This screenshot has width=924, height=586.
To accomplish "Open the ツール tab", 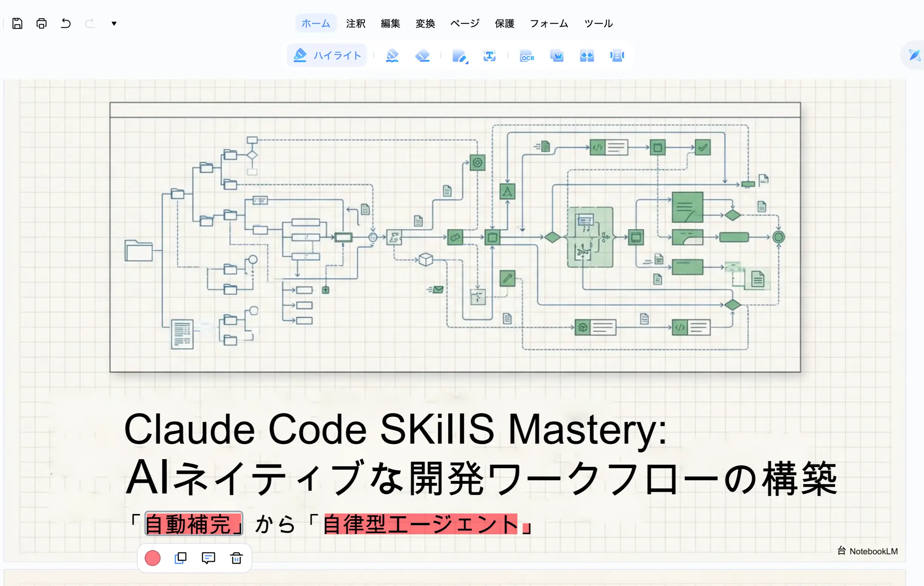I will pyautogui.click(x=599, y=23).
